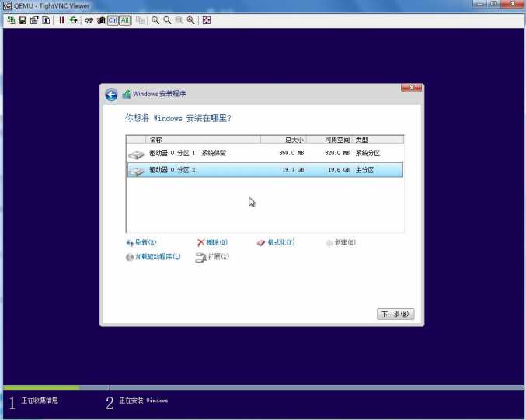Click the 320.0 MB free space cell
The width and height of the screenshot is (526, 420).
(x=337, y=153)
